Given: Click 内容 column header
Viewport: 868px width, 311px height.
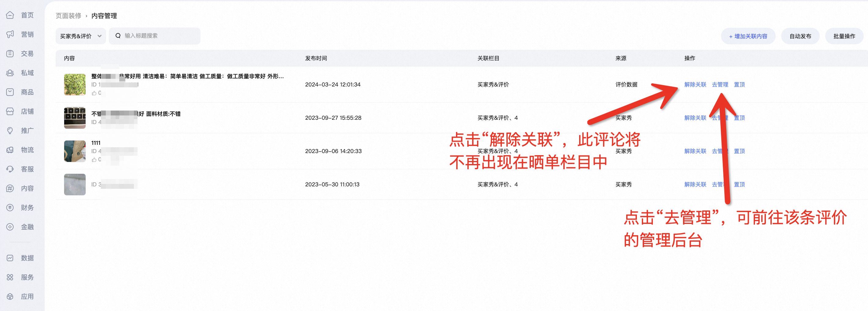Looking at the screenshot, I should click(69, 58).
